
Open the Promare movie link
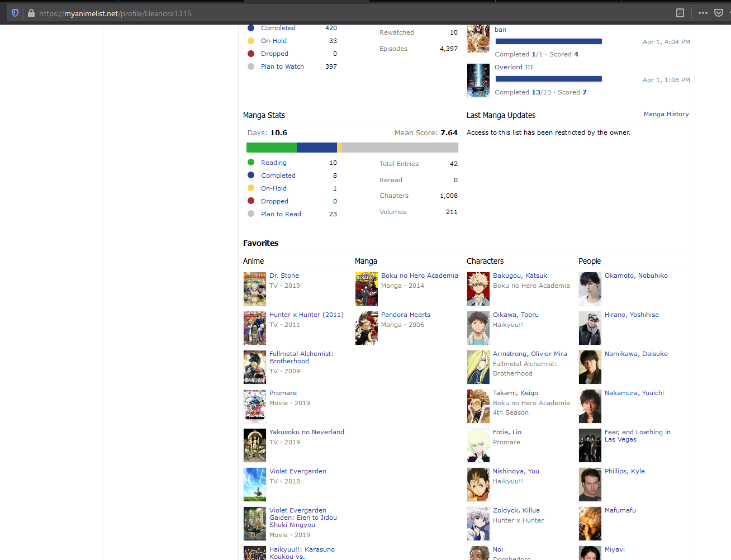coord(283,393)
